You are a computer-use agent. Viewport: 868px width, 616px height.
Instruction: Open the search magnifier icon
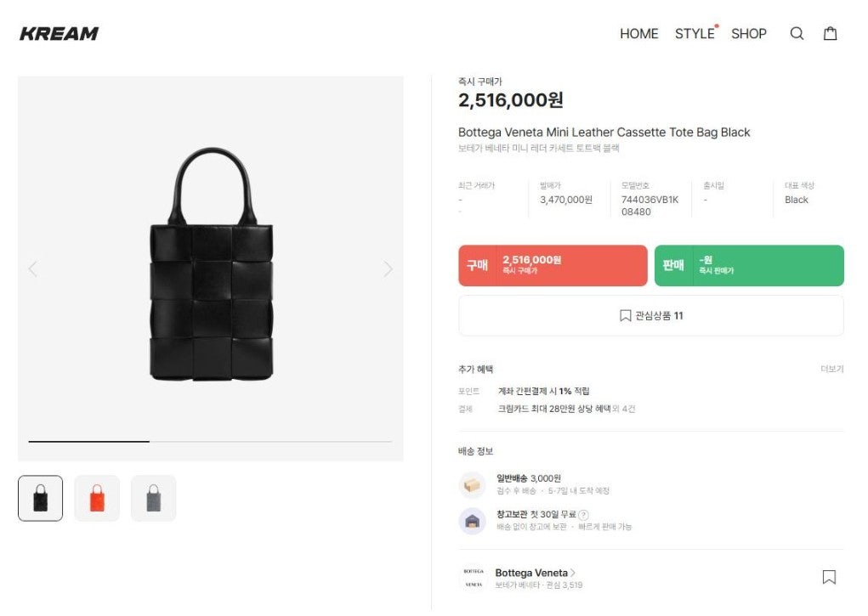(x=797, y=34)
